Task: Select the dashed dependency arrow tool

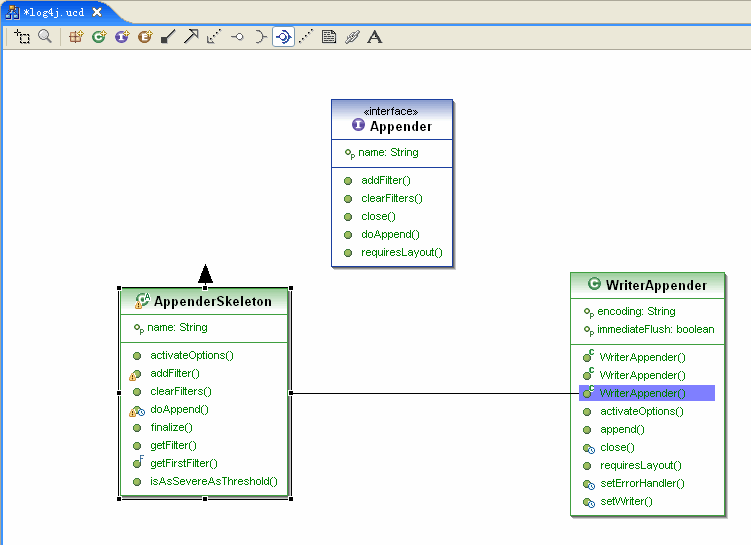Action: pos(214,37)
